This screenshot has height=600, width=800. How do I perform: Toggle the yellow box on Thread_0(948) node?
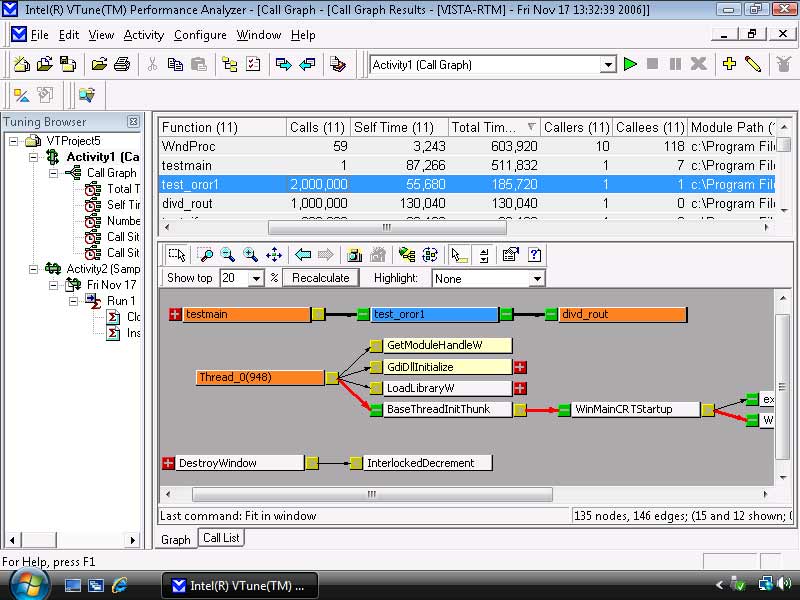tap(332, 378)
